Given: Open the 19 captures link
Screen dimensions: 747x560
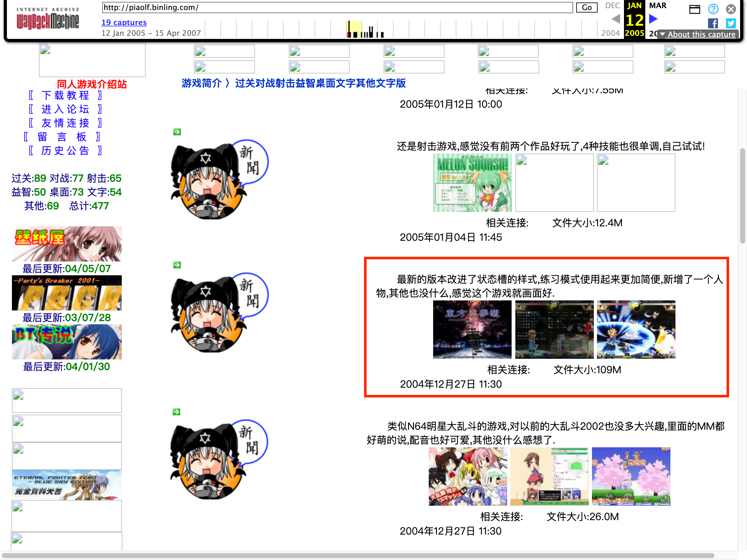Looking at the screenshot, I should pos(124,22).
